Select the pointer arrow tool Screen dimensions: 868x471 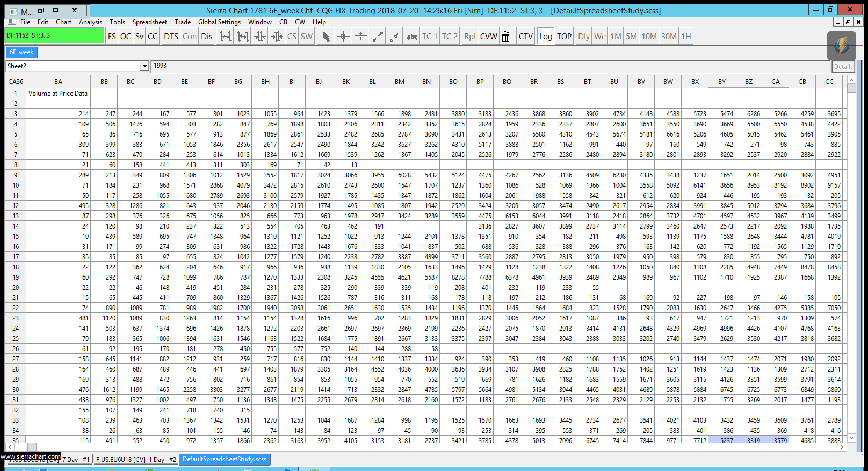click(326, 37)
